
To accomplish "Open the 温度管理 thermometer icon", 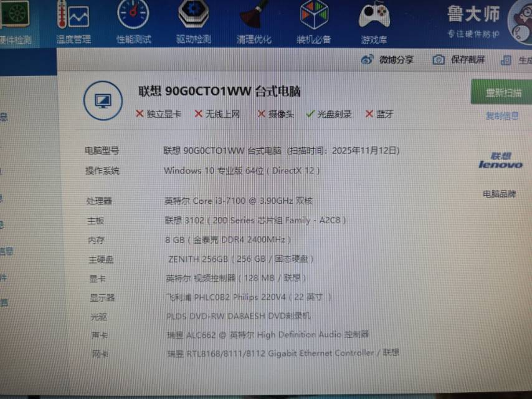I will click(x=73, y=15).
